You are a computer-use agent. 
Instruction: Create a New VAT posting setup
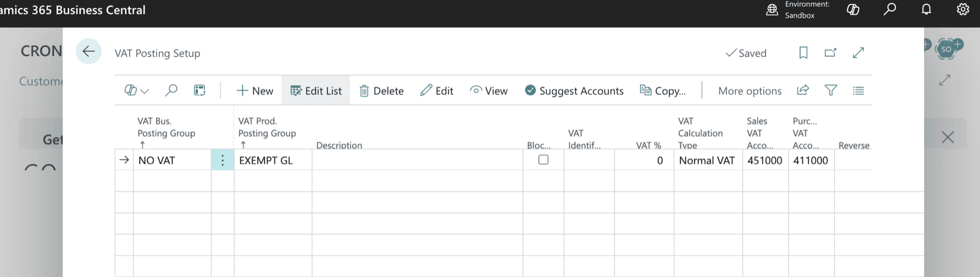point(255,90)
